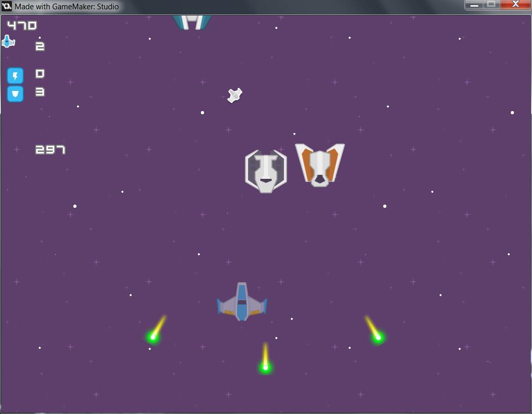532x414 pixels.
Task: Target the grey hexagonal enemy ship
Action: pos(265,171)
